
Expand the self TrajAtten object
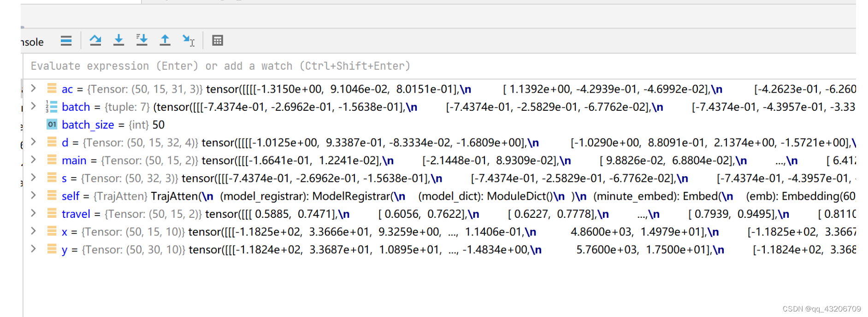click(33, 195)
